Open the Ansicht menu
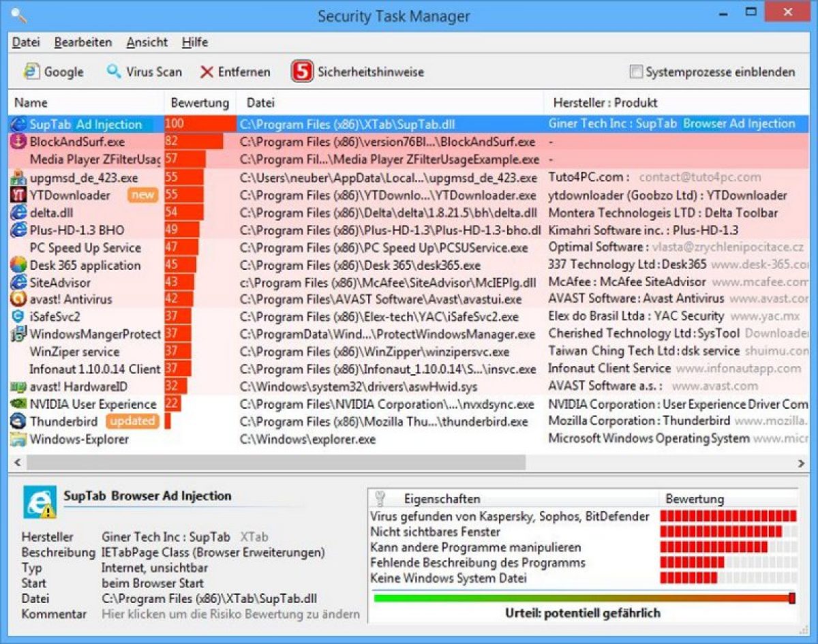Image resolution: width=818 pixels, height=644 pixels. coord(146,42)
